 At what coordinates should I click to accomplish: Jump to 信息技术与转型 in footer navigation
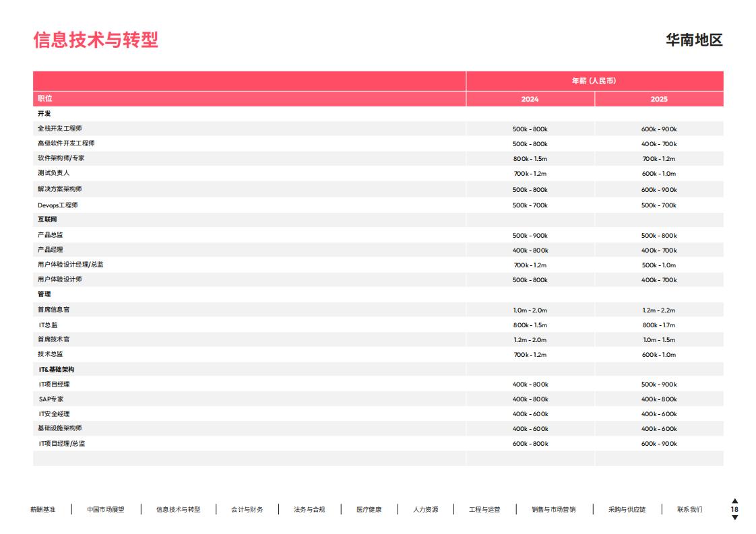tap(178, 509)
